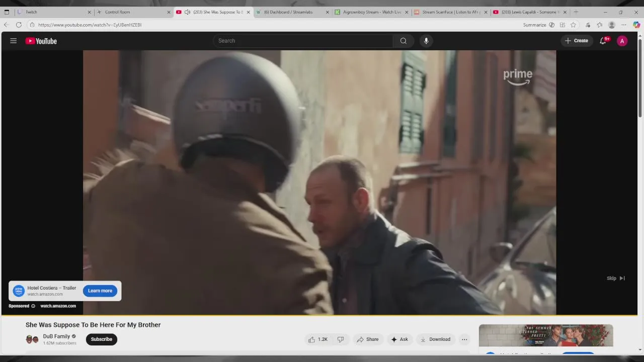Open the favorites list icon
Image resolution: width=644 pixels, height=362 pixels.
600,25
